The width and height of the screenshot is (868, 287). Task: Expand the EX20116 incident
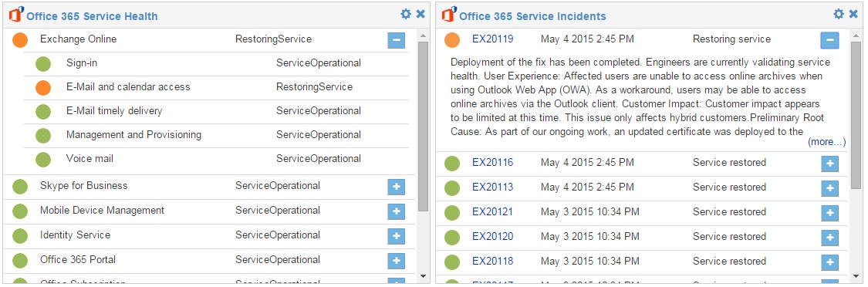tap(829, 164)
